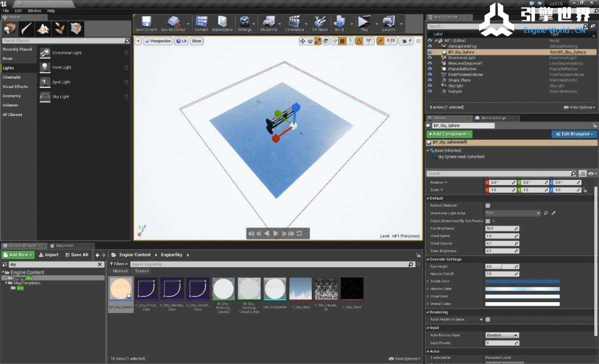Click the Add New button

point(18,255)
